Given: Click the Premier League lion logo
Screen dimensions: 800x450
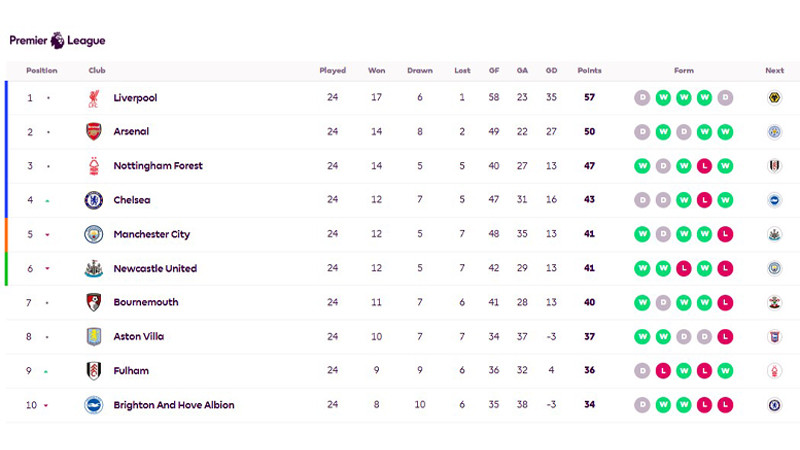Looking at the screenshot, I should (x=58, y=40).
